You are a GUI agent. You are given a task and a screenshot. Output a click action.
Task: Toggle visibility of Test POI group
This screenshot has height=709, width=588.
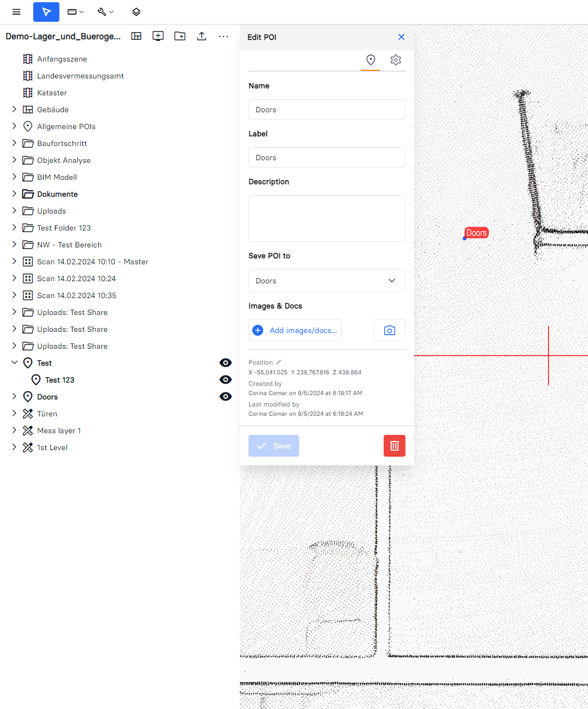[x=225, y=363]
